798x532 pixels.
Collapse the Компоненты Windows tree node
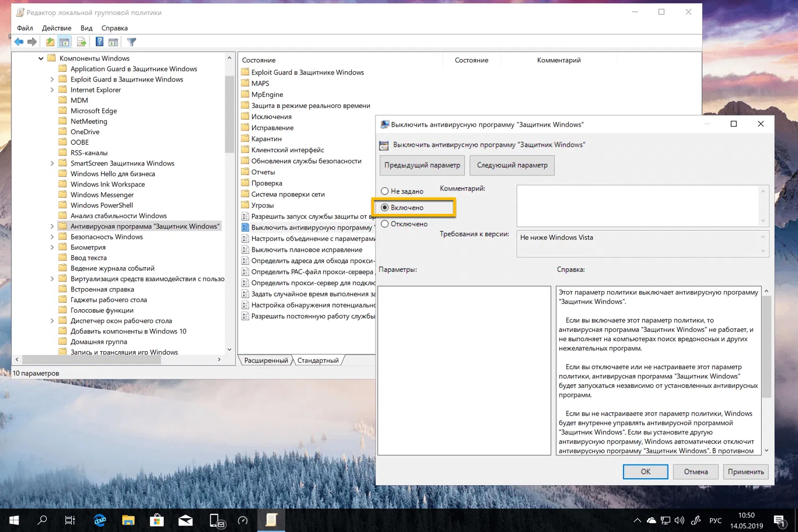click(41, 58)
